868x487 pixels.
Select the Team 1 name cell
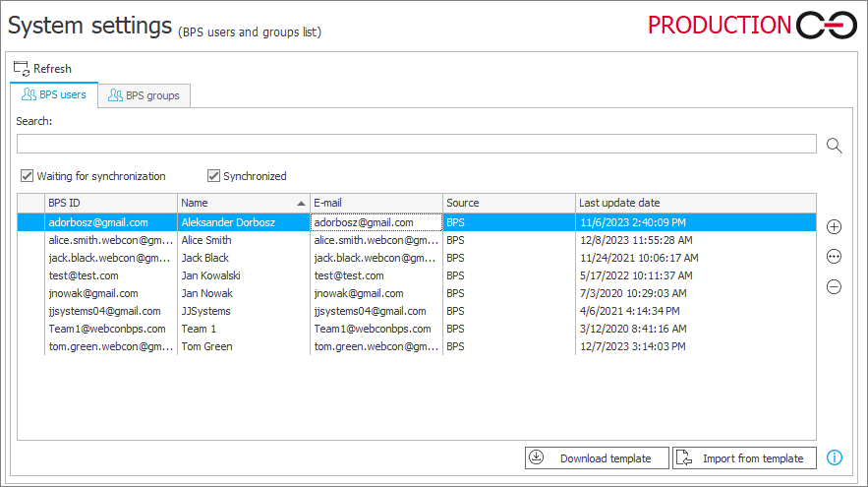pyautogui.click(x=244, y=329)
